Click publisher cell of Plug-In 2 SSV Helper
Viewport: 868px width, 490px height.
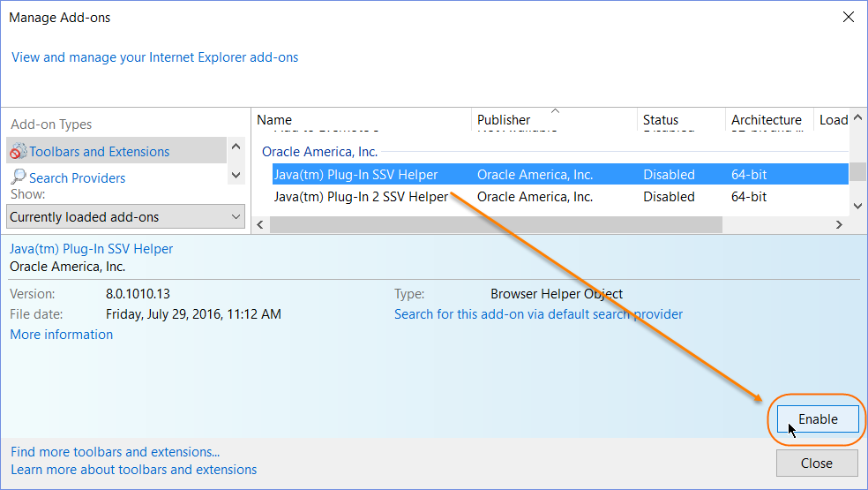535,197
